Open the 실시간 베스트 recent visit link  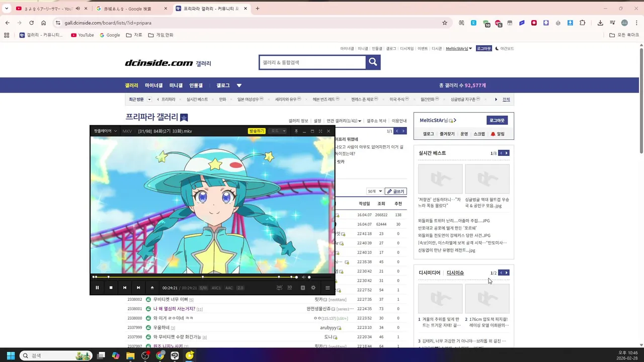point(197,100)
